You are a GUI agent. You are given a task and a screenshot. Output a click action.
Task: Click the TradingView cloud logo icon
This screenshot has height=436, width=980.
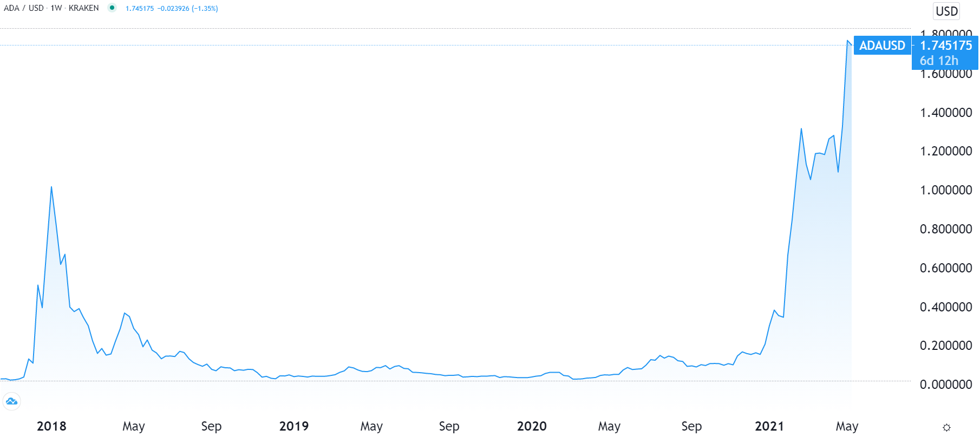11,401
